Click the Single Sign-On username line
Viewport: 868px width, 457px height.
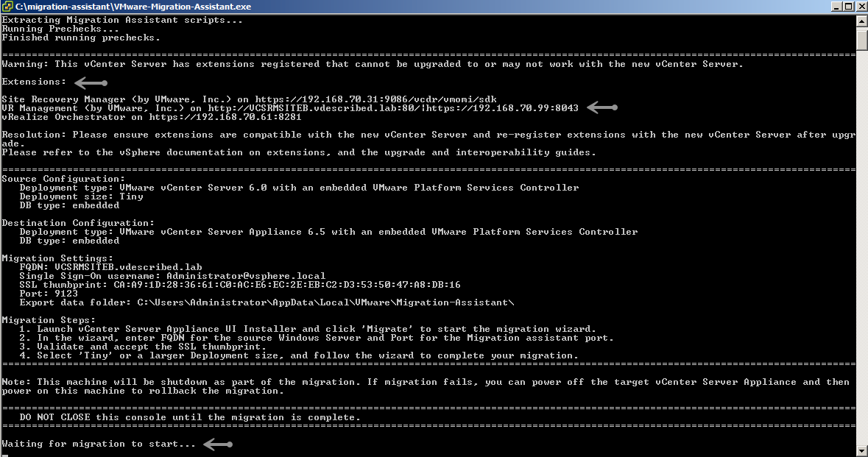click(173, 277)
